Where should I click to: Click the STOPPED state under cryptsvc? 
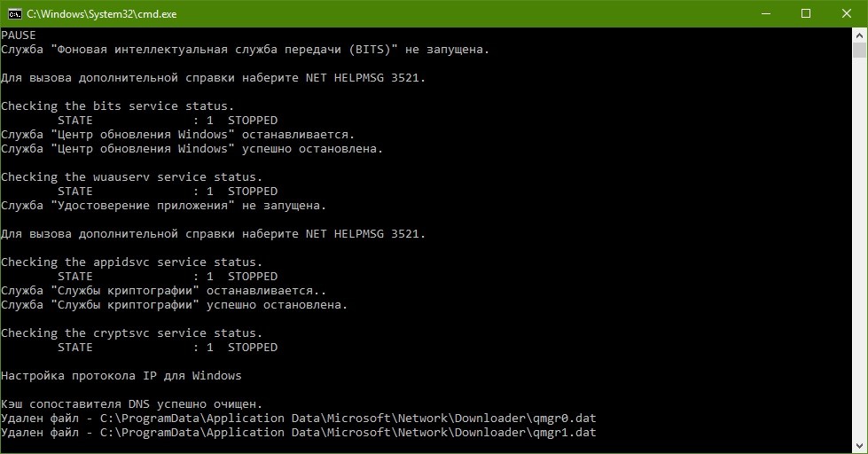coord(253,347)
